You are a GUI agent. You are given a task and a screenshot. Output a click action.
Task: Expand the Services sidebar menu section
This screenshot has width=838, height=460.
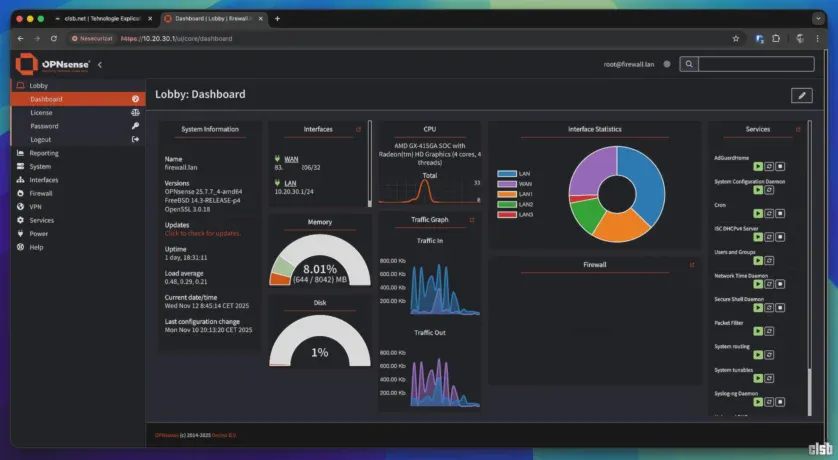(78, 220)
